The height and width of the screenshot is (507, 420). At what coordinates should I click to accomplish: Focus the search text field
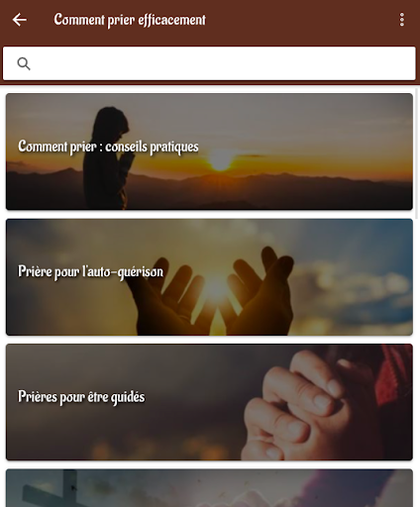(x=209, y=63)
